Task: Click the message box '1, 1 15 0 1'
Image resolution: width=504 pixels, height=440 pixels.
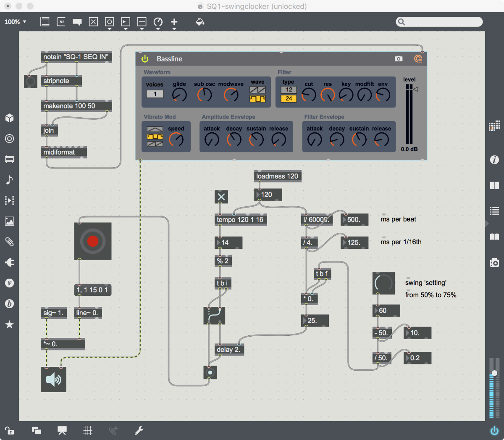Action: click(x=92, y=290)
